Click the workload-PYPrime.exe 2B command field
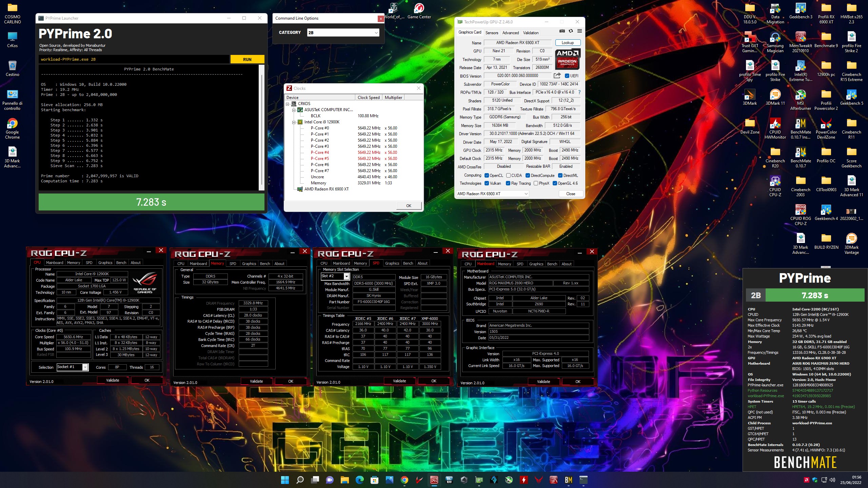868x488 pixels. [134, 59]
